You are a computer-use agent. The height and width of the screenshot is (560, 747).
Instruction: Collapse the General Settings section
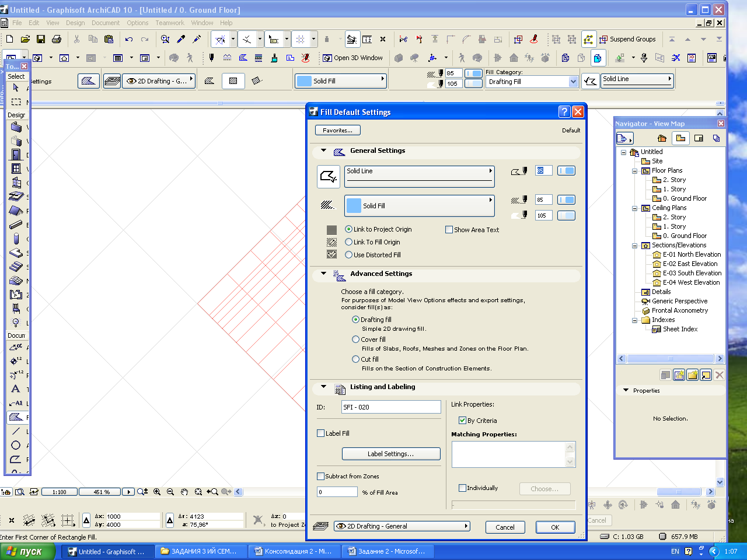point(323,150)
